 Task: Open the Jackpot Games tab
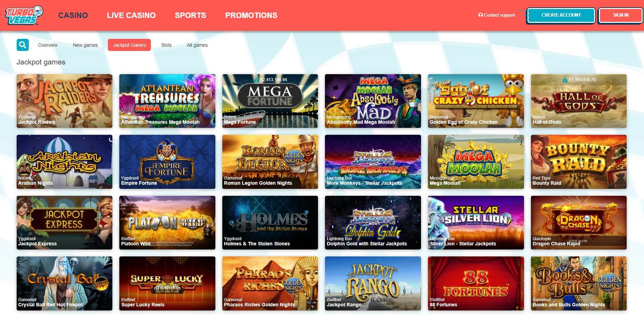tap(129, 45)
